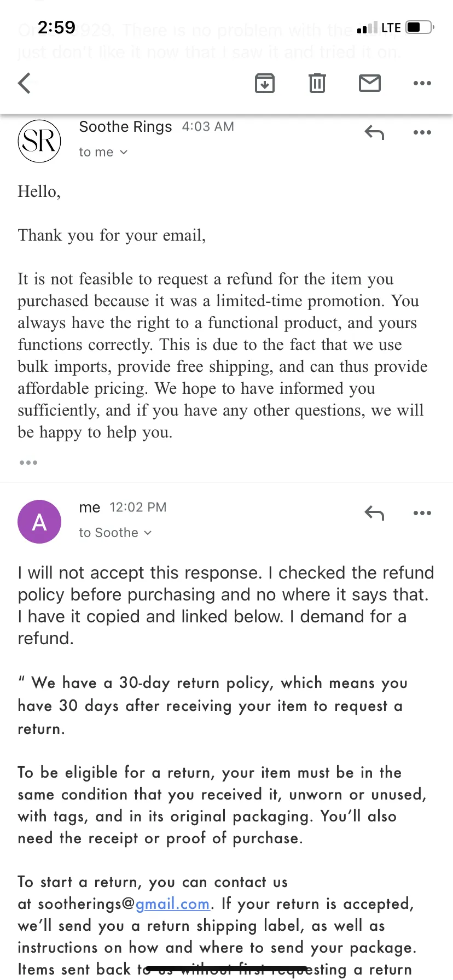453x980 pixels.
Task: Expand the 'to me' recipient details
Action: [103, 152]
